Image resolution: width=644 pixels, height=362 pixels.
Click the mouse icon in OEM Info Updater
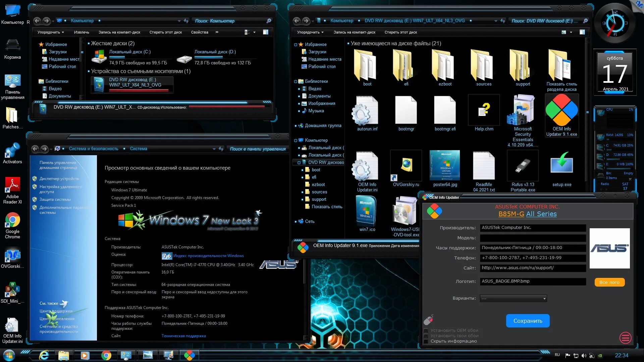point(428,320)
